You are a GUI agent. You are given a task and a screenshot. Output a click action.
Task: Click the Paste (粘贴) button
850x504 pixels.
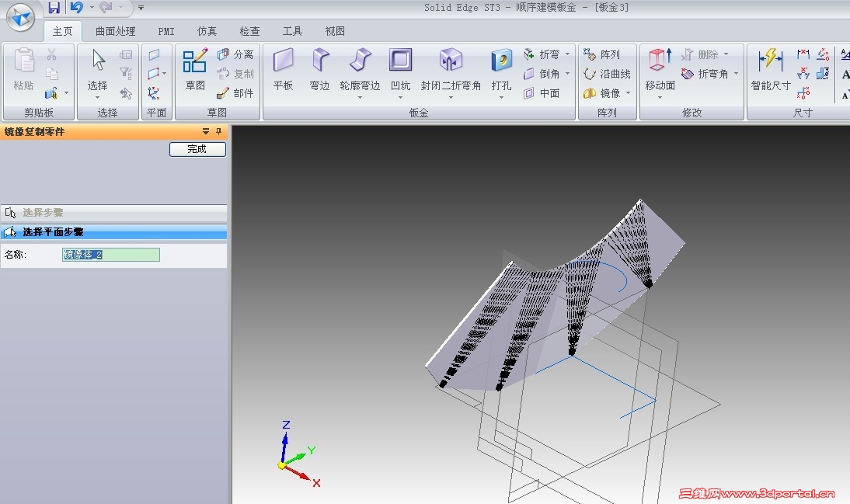24,69
